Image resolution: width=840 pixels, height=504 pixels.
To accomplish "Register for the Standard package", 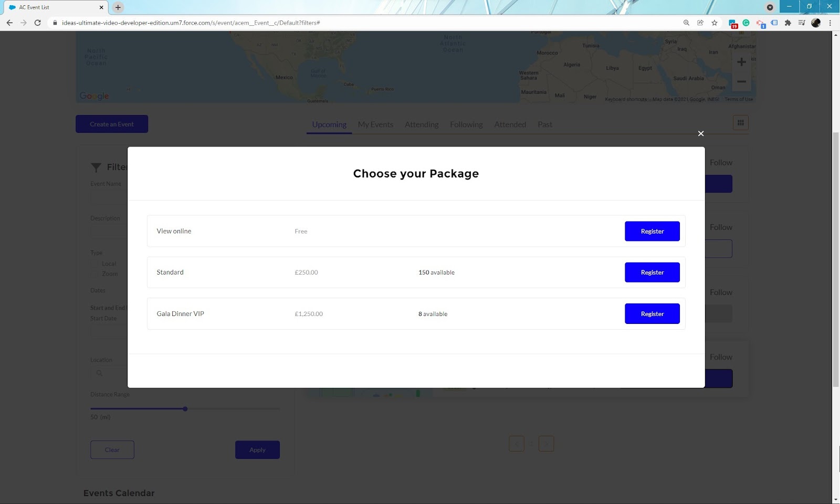I will tap(652, 272).
